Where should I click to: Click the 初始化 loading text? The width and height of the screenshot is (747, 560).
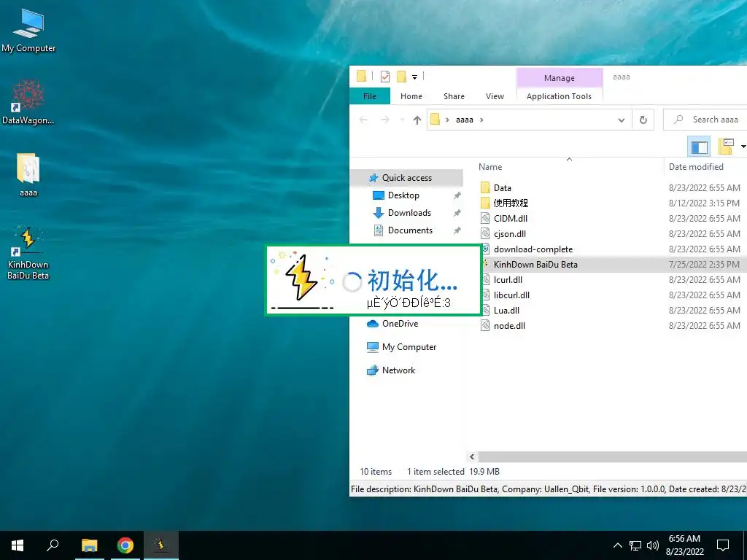click(x=413, y=281)
